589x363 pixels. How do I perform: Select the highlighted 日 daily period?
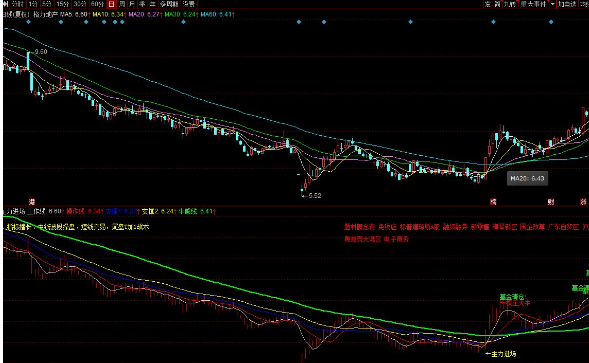coord(112,4)
